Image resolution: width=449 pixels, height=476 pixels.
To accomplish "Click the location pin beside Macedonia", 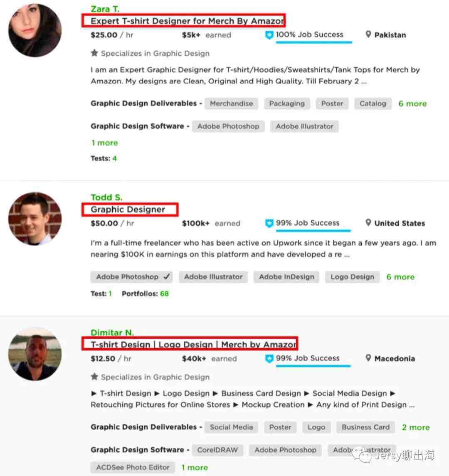I will pos(368,358).
